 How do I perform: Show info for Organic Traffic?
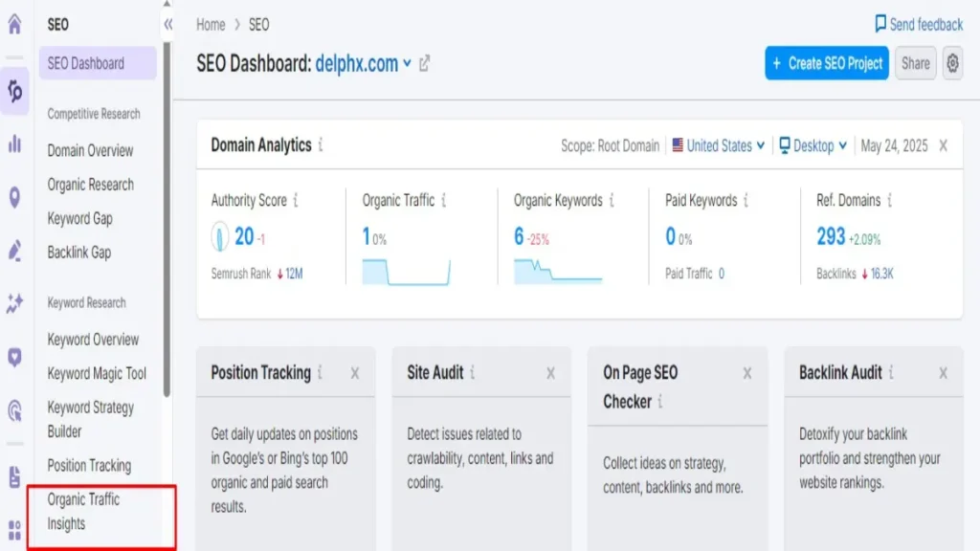pyautogui.click(x=444, y=200)
